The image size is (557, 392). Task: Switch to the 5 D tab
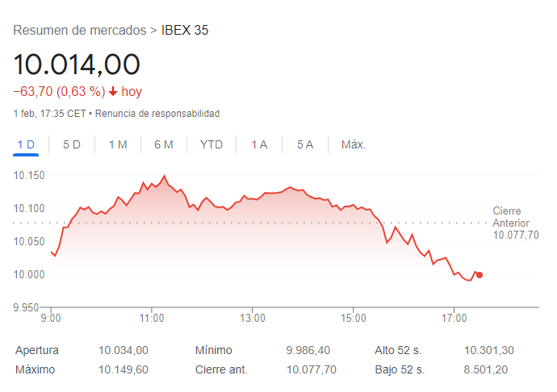tap(72, 144)
